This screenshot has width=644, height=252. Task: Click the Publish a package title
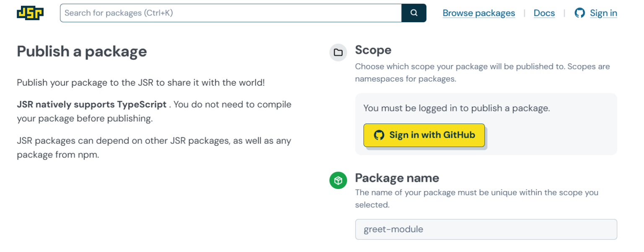click(x=81, y=51)
